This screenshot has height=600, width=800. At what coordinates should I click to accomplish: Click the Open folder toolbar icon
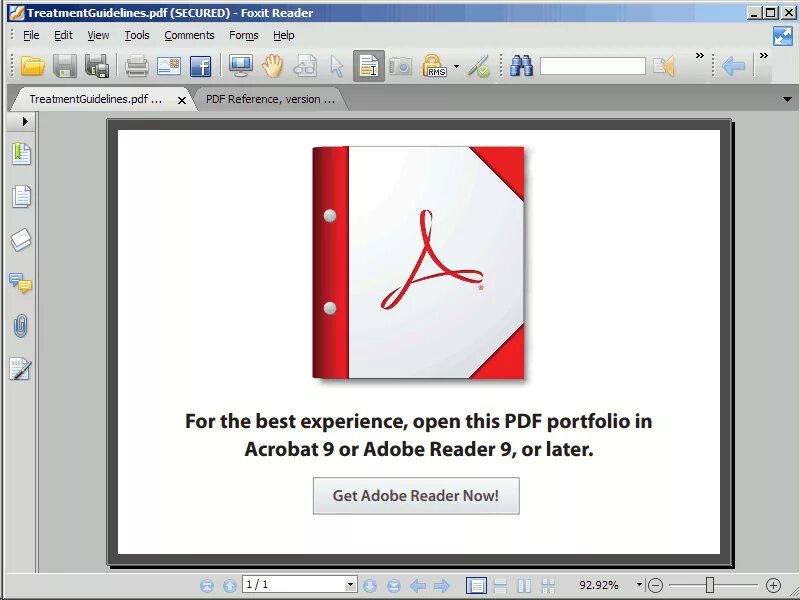point(32,66)
